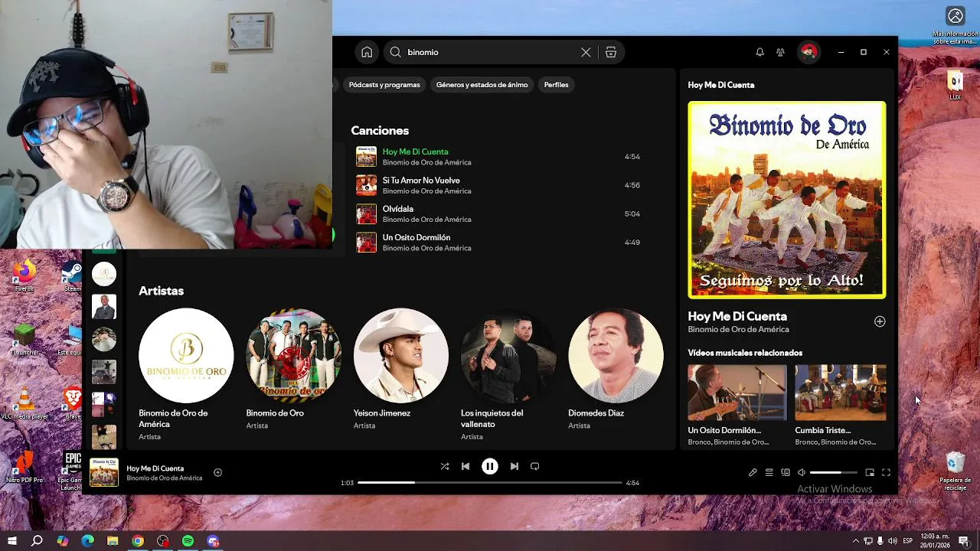Viewport: 980px width, 551px height.
Task: Open Nitro PDF Pro desktop shortcut
Action: click(24, 467)
